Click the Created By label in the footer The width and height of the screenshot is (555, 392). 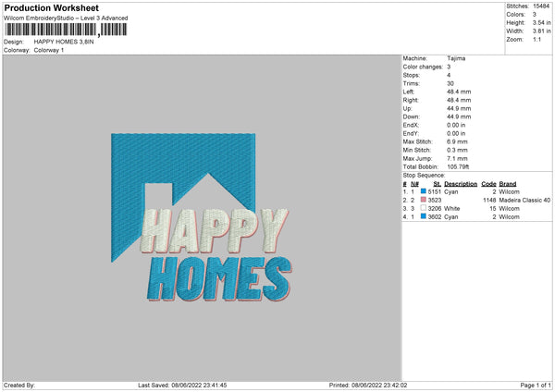(19, 386)
